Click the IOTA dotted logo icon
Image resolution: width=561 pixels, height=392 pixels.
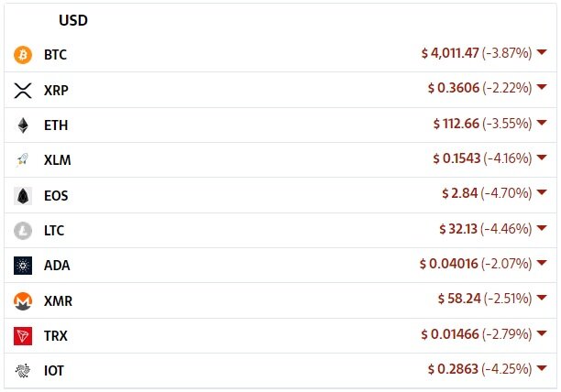point(23,371)
